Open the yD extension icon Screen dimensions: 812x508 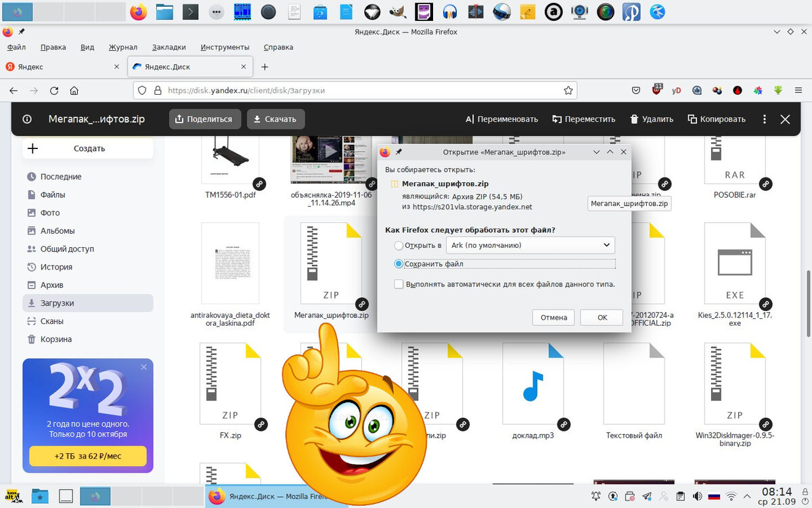(x=677, y=90)
